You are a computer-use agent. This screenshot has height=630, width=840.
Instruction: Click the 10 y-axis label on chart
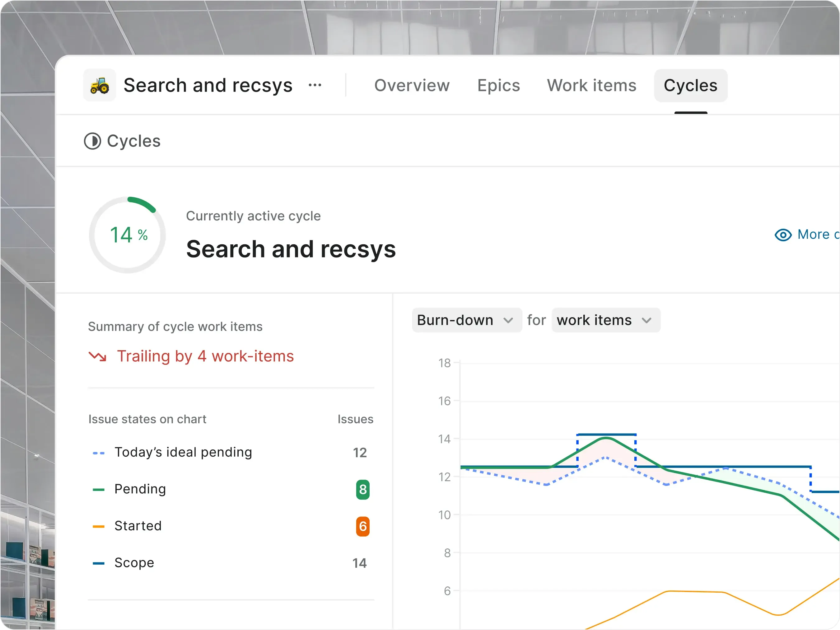coord(444,515)
